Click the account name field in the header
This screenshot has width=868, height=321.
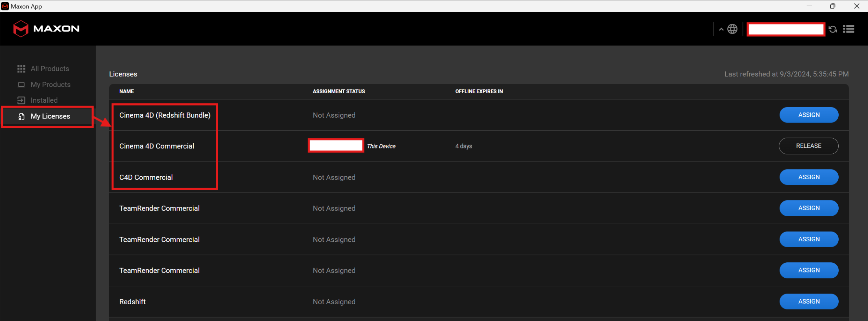point(786,29)
